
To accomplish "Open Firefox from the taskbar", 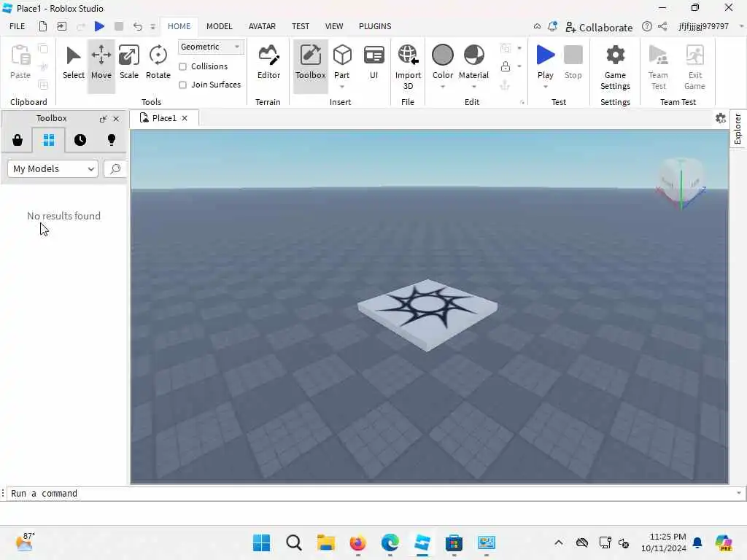I will [x=357, y=542].
